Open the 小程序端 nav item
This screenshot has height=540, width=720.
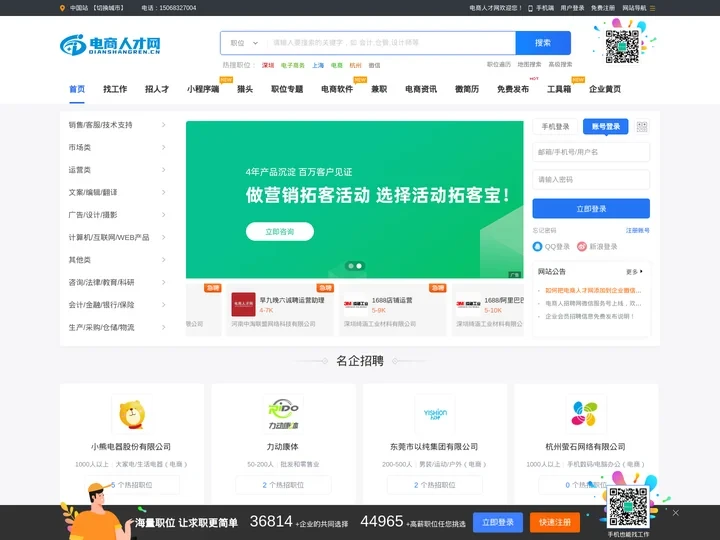[203, 89]
